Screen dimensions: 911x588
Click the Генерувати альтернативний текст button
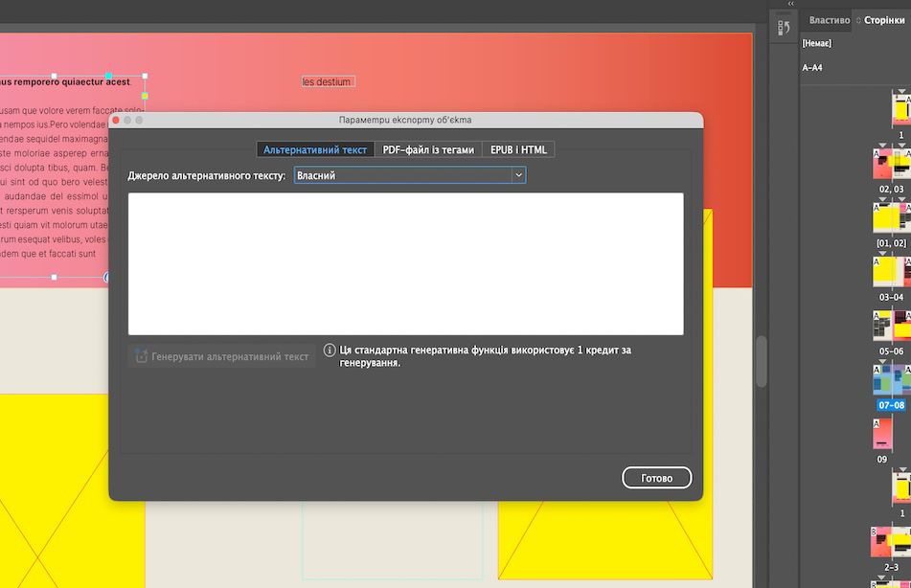pyautogui.click(x=222, y=356)
